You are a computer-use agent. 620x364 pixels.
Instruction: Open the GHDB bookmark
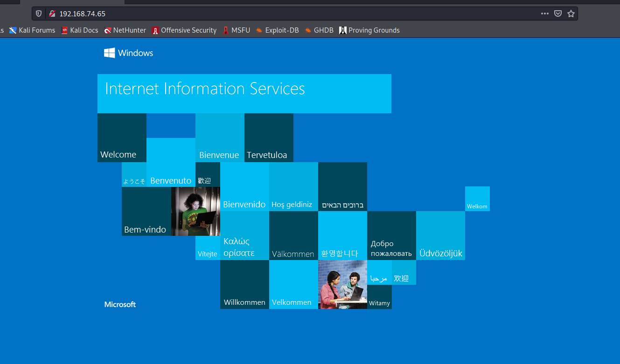click(x=320, y=30)
